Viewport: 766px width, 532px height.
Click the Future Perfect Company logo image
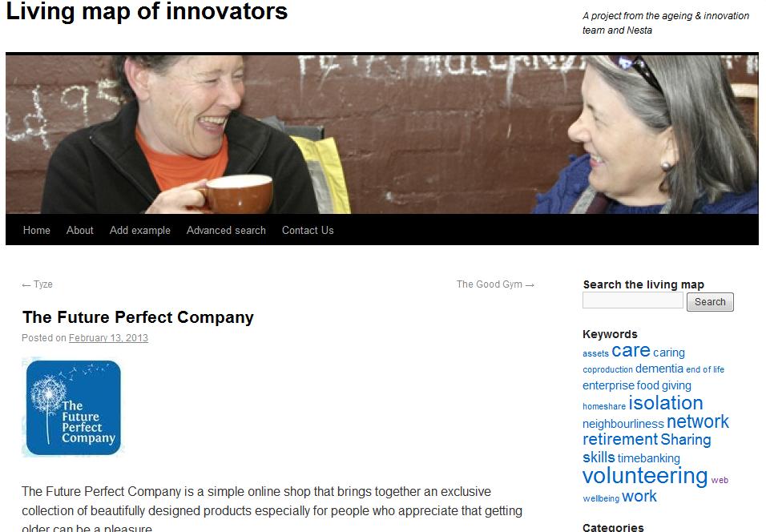pyautogui.click(x=73, y=408)
